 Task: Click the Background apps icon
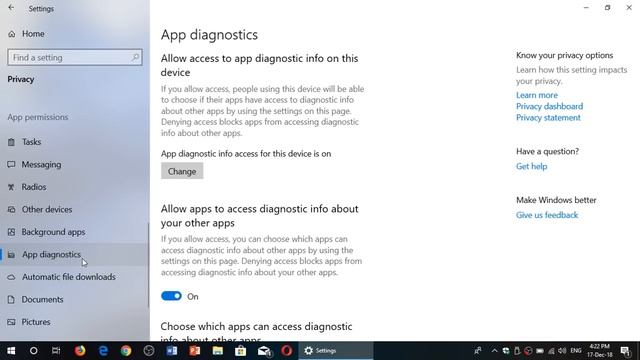click(11, 232)
